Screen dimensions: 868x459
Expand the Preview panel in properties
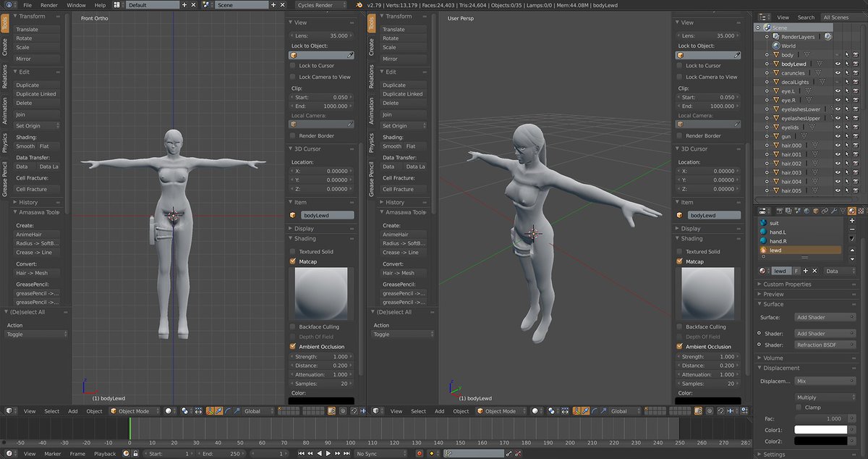(x=773, y=294)
